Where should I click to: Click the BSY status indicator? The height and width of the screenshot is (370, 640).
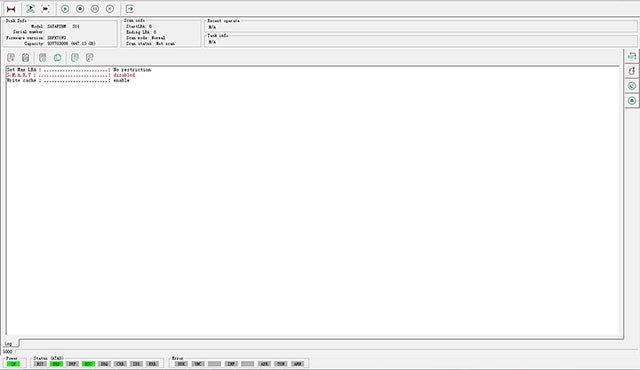(x=40, y=363)
